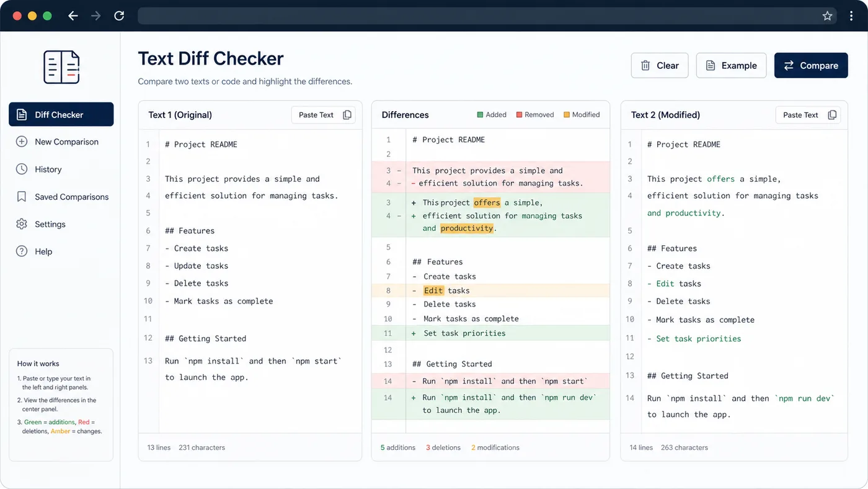Click the trash icon in the Clear button

click(x=645, y=65)
